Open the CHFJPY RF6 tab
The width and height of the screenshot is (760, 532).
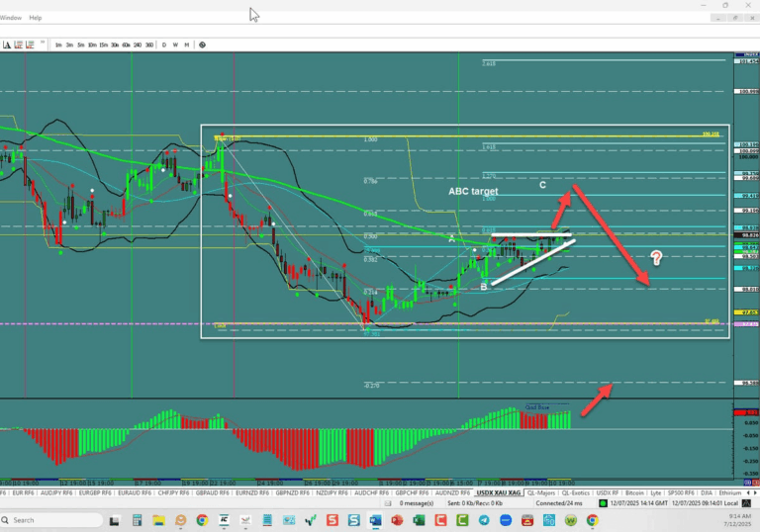[173, 492]
